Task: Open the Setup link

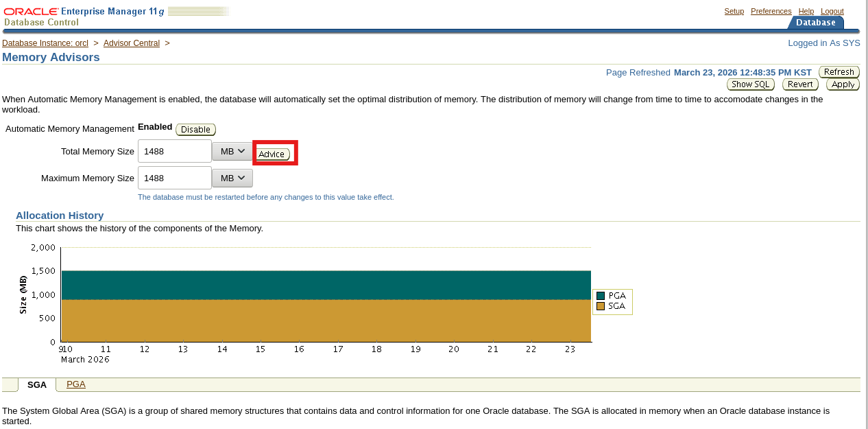Action: (x=734, y=11)
